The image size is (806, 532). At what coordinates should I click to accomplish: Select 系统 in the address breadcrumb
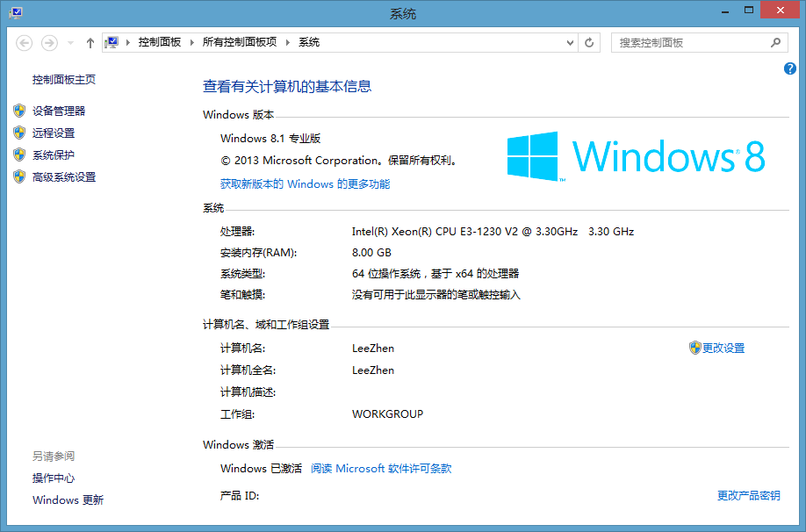(x=309, y=42)
